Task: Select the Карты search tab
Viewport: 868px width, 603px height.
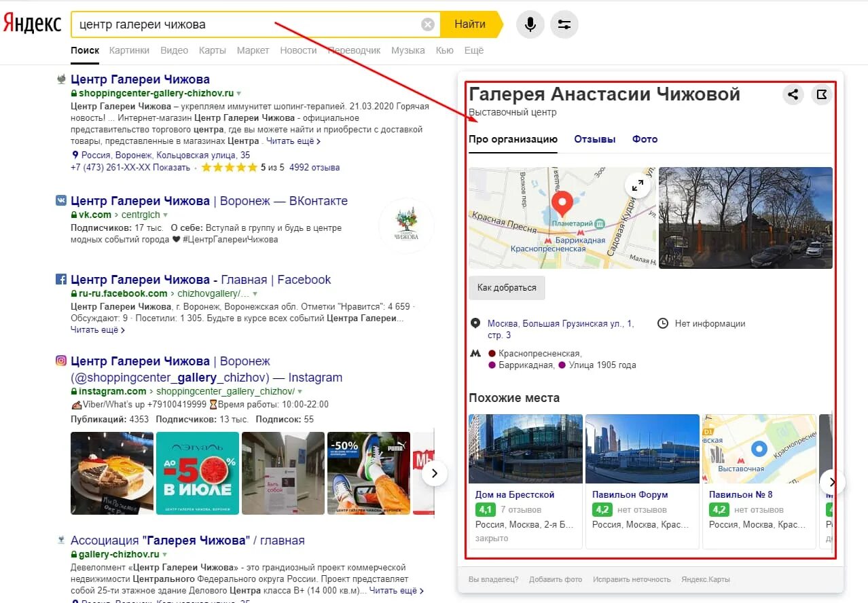Action: (x=213, y=50)
